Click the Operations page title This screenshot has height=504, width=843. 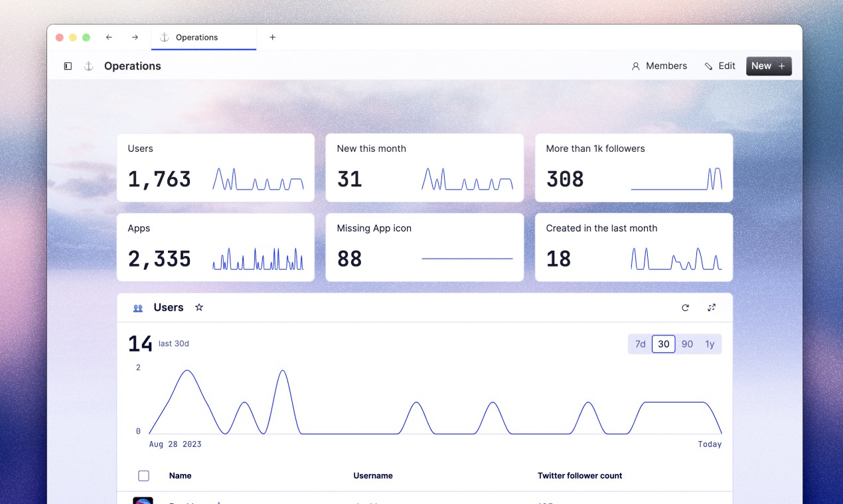coord(133,66)
